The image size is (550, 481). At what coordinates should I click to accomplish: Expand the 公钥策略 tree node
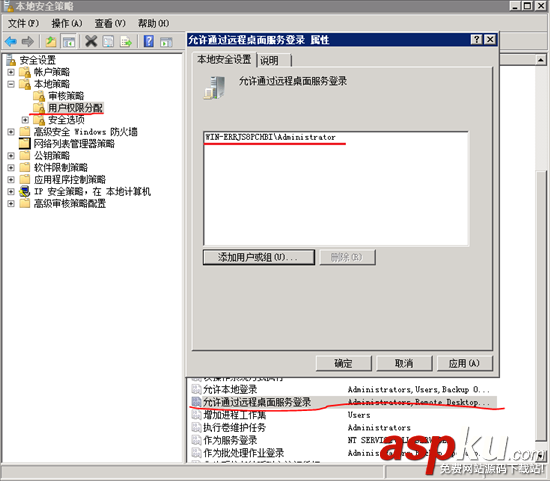click(x=11, y=156)
